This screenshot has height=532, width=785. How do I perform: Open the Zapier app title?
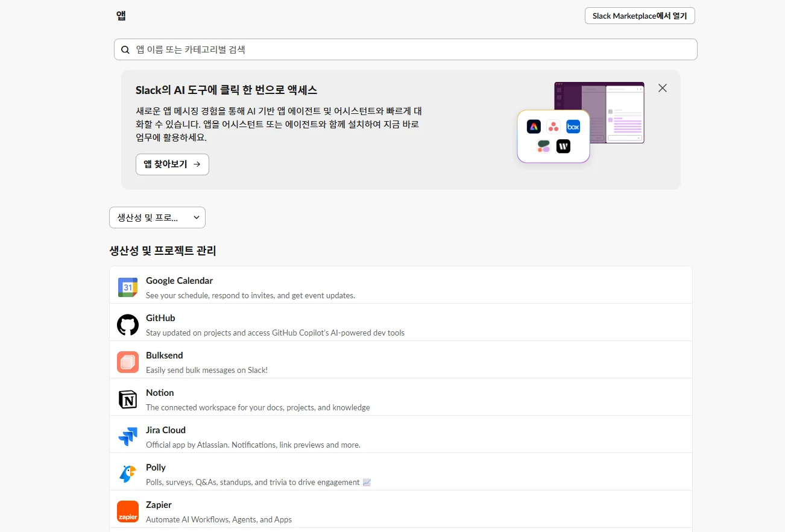point(159,505)
